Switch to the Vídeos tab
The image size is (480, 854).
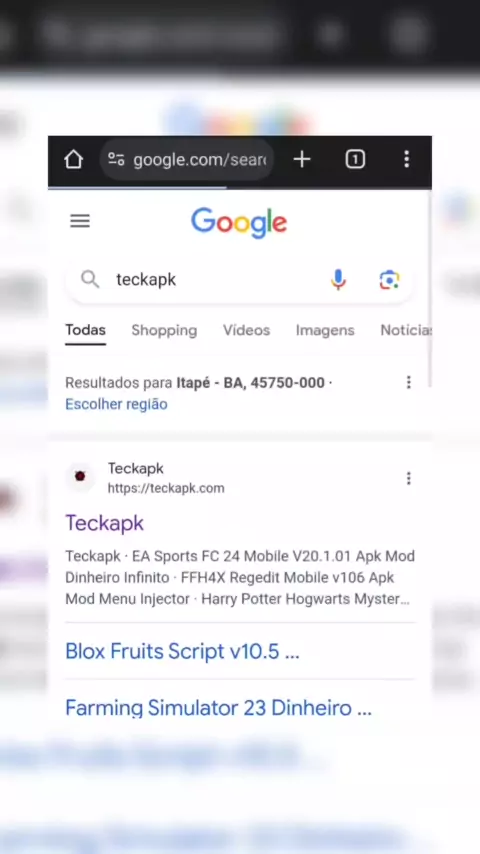[246, 331]
